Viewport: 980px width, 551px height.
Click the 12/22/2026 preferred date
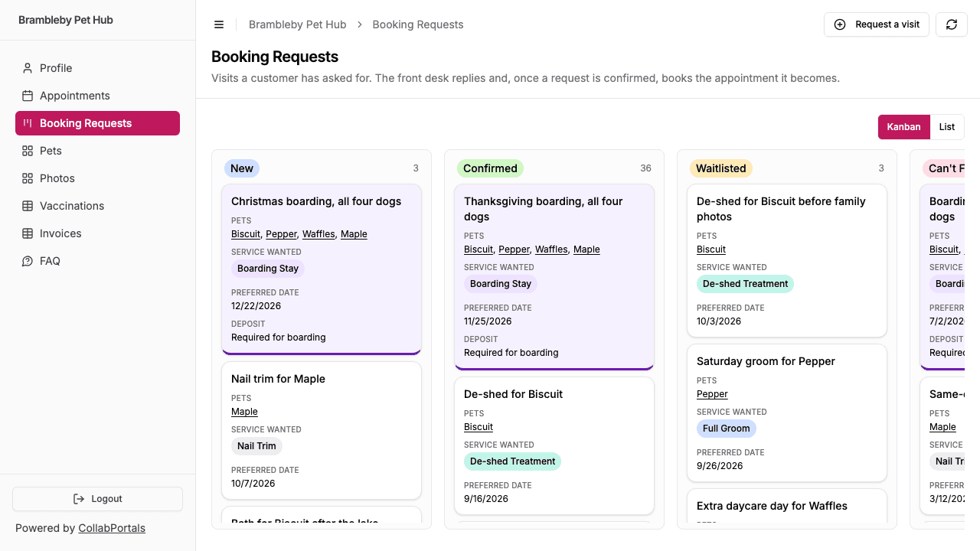coord(256,306)
